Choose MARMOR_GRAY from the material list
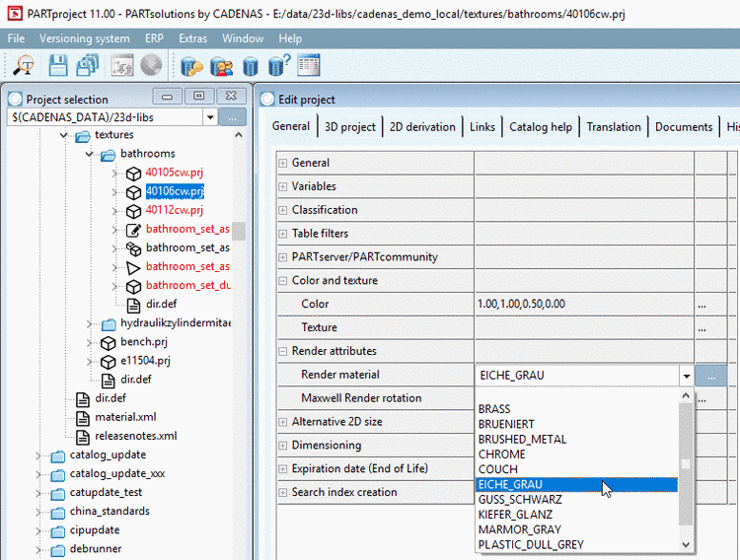Image resolution: width=740 pixels, height=560 pixels. [x=519, y=529]
